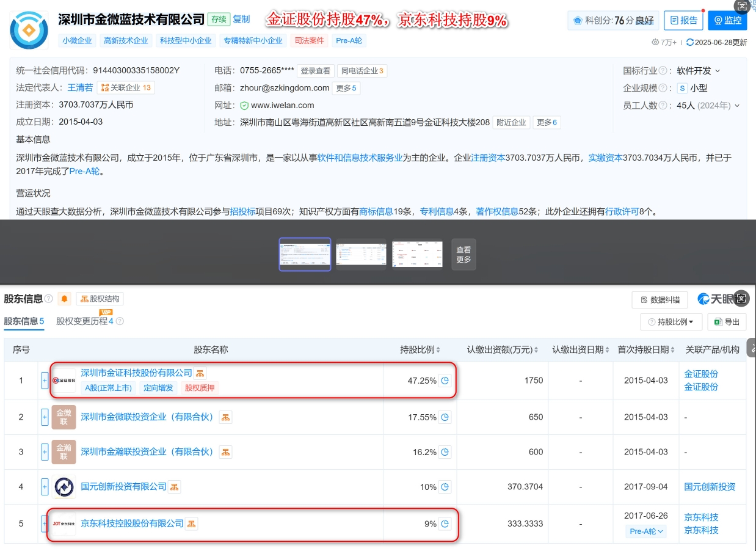Image resolution: width=756 pixels, height=551 pixels.
Task: Click the pie chart icon beside 47.25%
Action: point(445,381)
